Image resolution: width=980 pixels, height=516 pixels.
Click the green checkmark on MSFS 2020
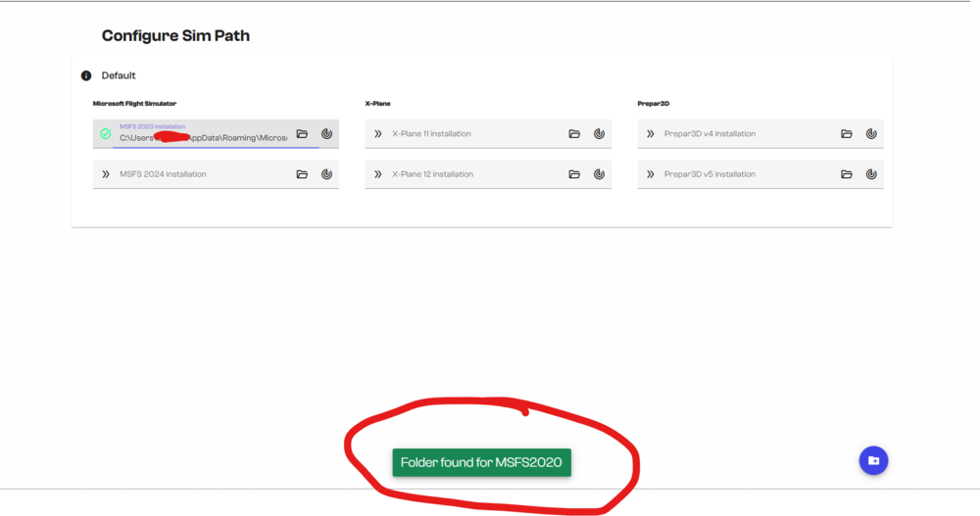coord(106,134)
